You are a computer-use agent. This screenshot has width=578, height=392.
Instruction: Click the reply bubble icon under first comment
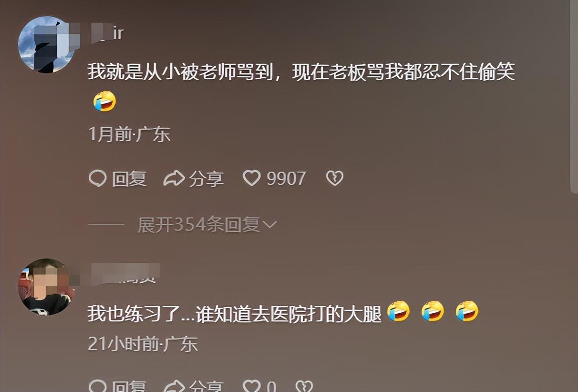click(98, 179)
